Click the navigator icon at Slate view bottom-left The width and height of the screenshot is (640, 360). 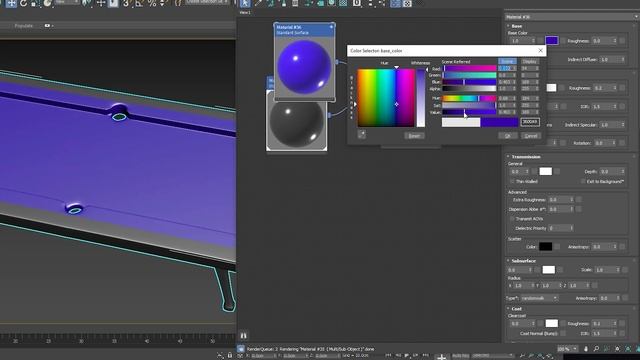[x=243, y=336]
